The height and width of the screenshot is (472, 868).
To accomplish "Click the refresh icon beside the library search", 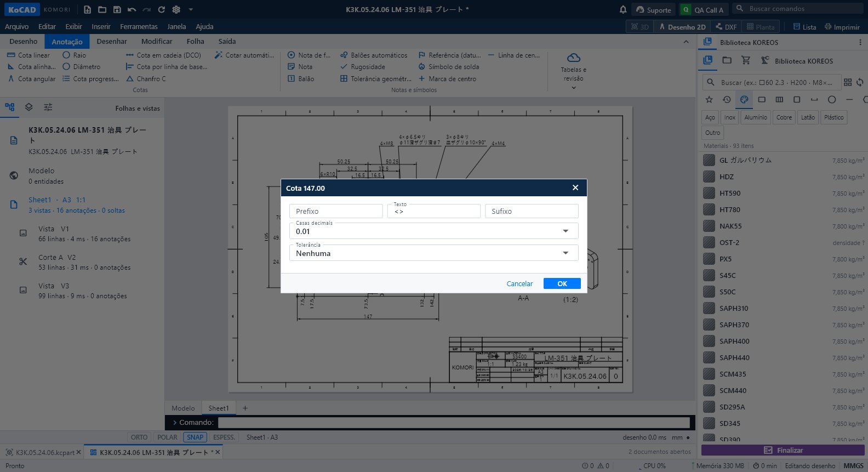I will 860,82.
